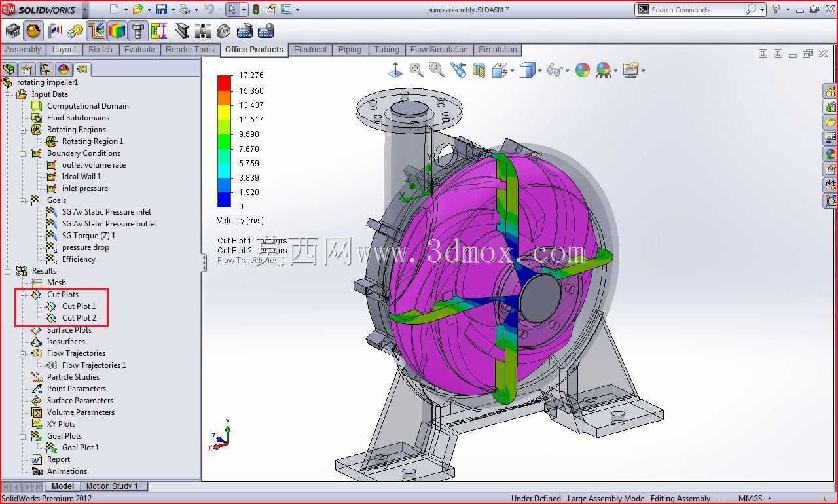Open the Apply Scene dropdown arrow
The height and width of the screenshot is (504, 838).
(615, 71)
